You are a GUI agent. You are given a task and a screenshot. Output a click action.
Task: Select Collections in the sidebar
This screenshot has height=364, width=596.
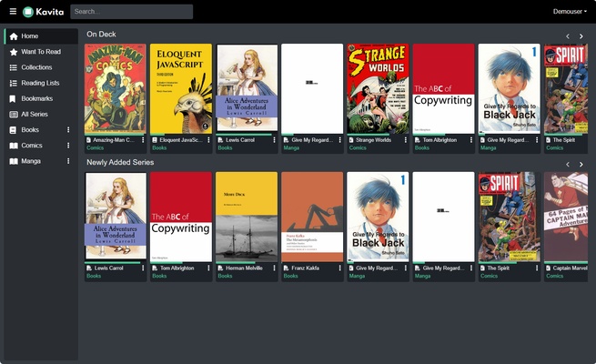[x=36, y=67]
